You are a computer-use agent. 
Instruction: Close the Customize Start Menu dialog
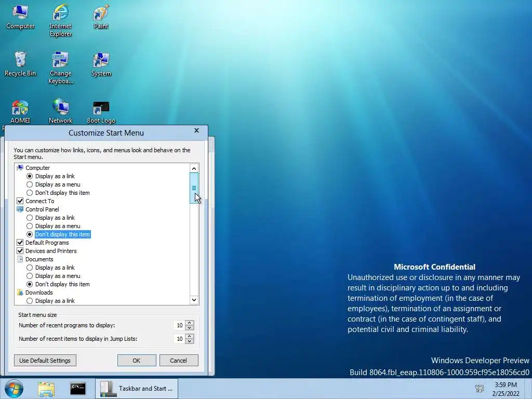(196, 130)
